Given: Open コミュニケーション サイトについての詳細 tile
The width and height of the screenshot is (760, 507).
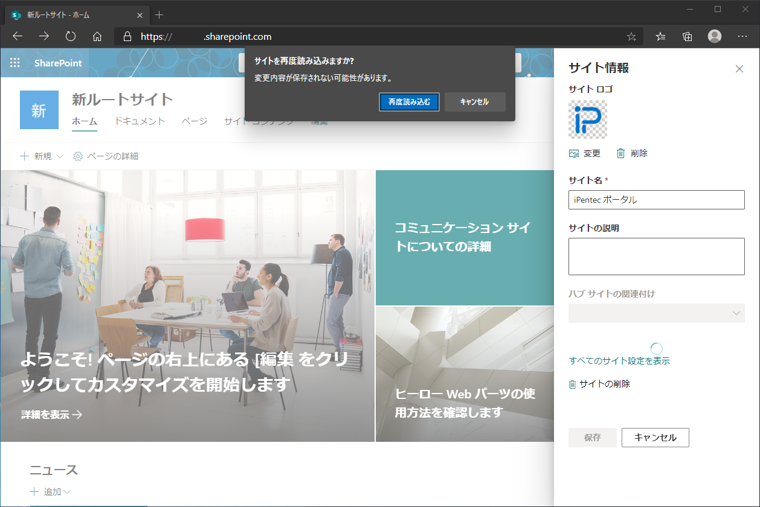Looking at the screenshot, I should point(465,238).
